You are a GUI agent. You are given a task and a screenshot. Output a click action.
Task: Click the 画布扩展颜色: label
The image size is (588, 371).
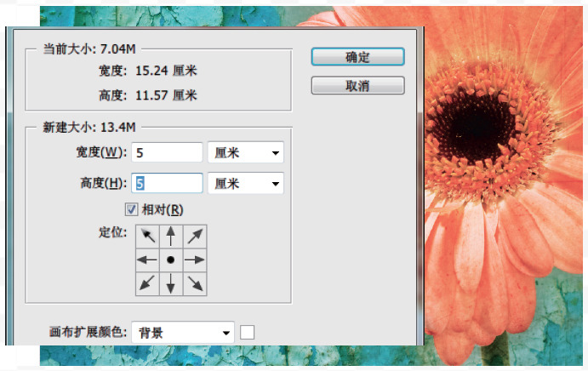click(x=88, y=332)
